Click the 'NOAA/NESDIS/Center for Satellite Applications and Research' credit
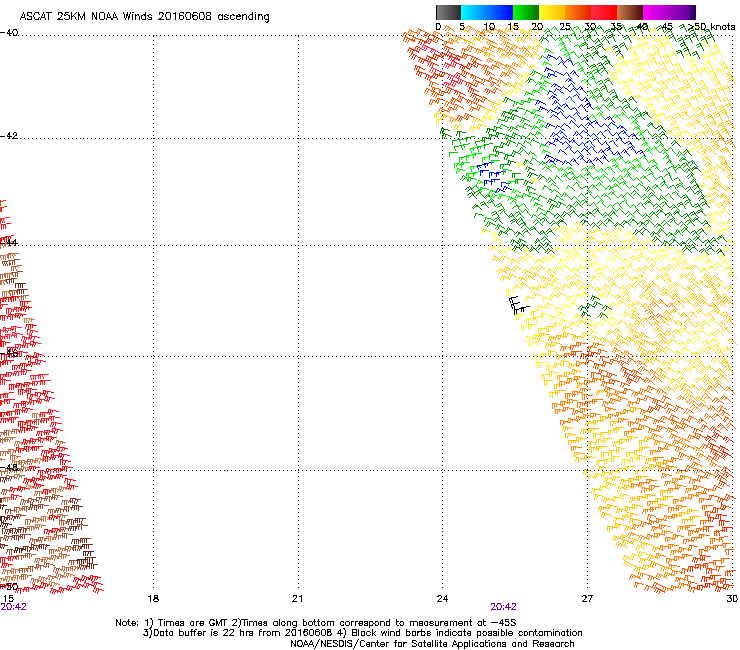Screen dimensions: 740x650 (x=432, y=644)
